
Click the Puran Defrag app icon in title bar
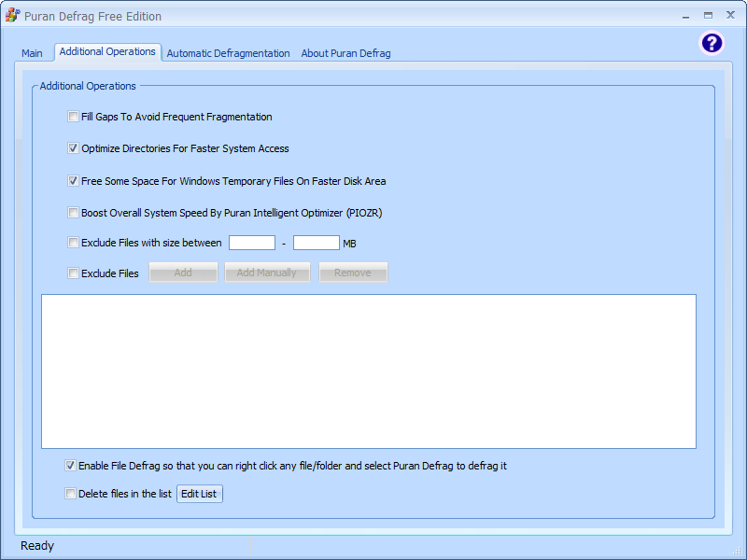pyautogui.click(x=12, y=15)
